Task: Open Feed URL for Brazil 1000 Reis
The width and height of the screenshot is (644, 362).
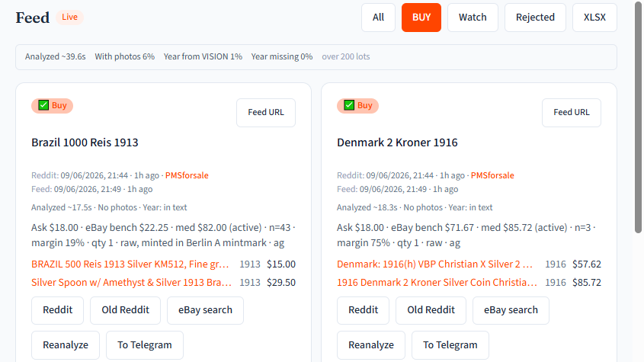Action: tap(266, 112)
